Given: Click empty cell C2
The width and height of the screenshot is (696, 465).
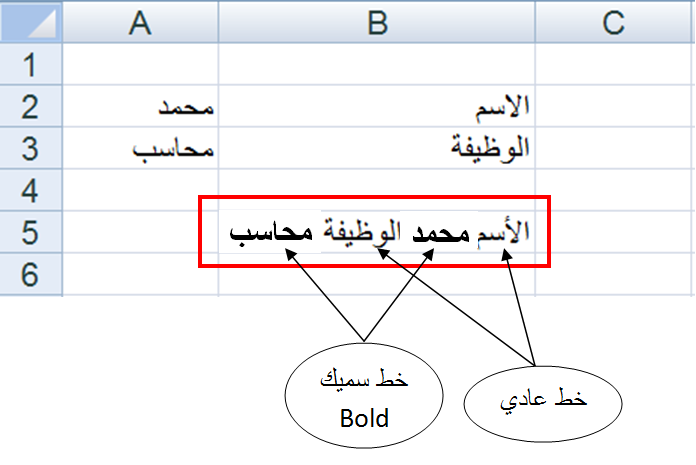Looking at the screenshot, I should 614,106.
